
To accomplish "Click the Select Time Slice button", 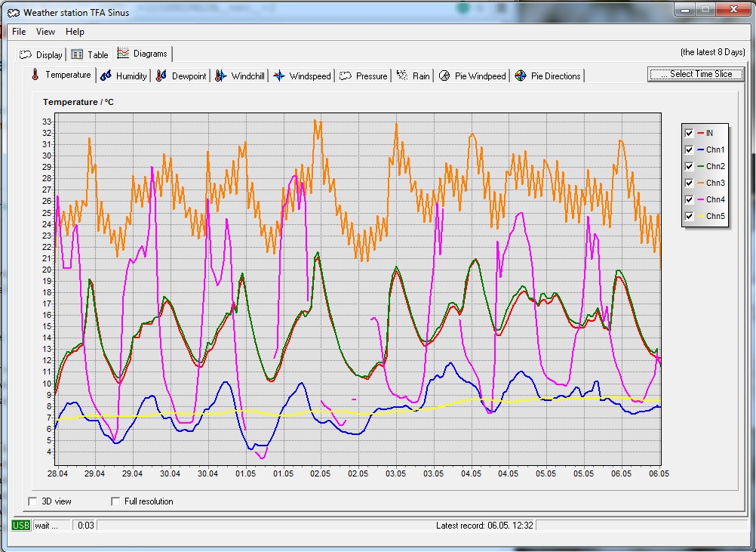I will point(696,74).
